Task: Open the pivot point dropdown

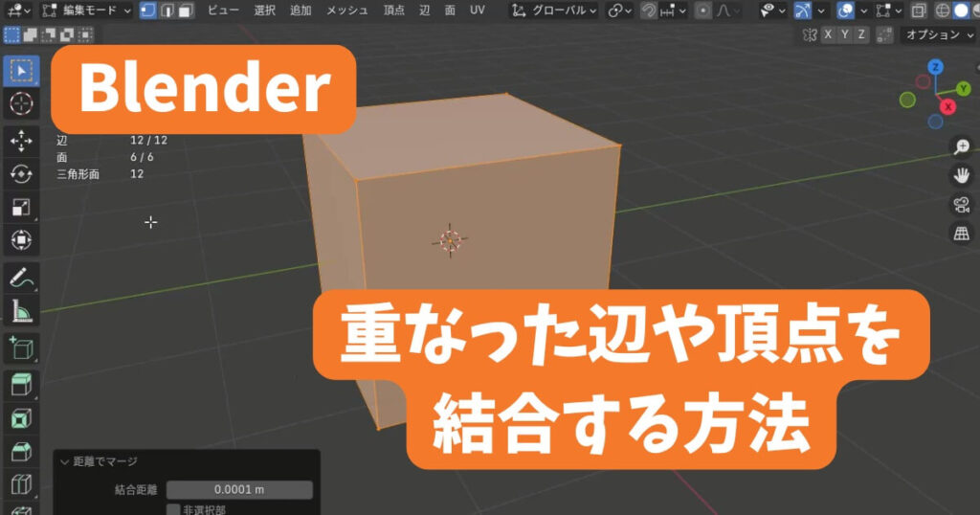Action: click(x=619, y=10)
